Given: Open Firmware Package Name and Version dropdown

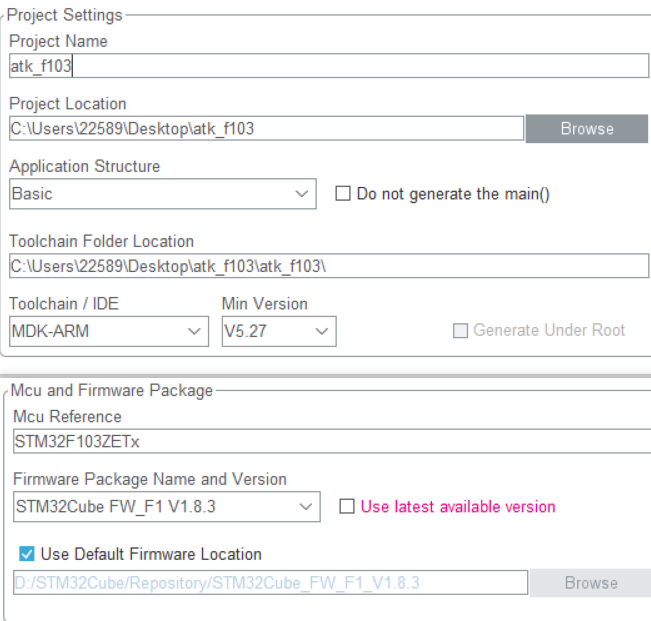Looking at the screenshot, I should (167, 507).
